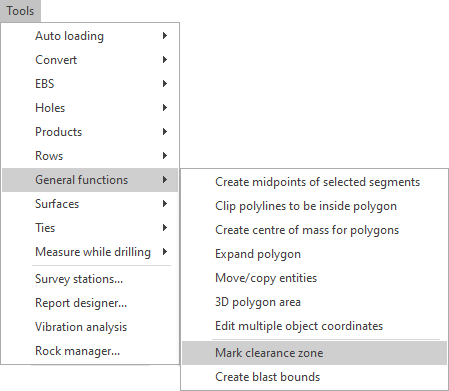Expand arrow beside Ties
449x391 pixels.
pyautogui.click(x=165, y=228)
